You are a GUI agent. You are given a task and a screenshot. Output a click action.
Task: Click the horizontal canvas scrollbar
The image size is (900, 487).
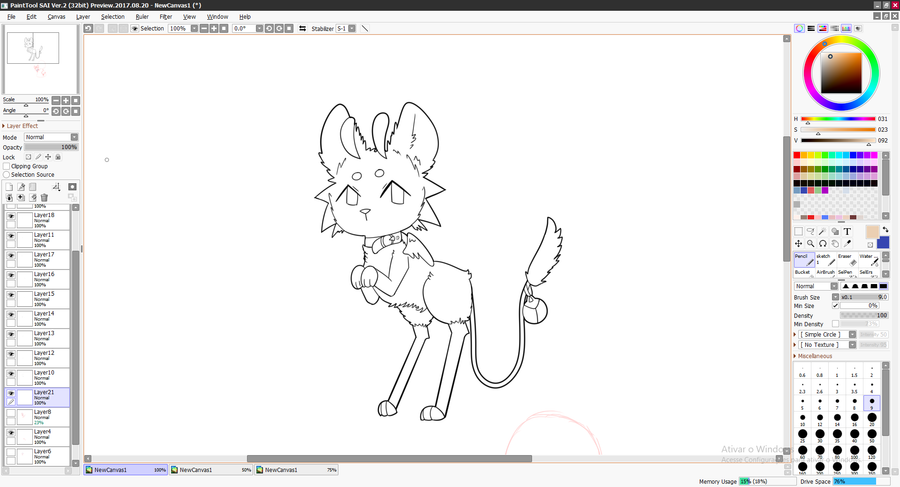click(x=389, y=458)
